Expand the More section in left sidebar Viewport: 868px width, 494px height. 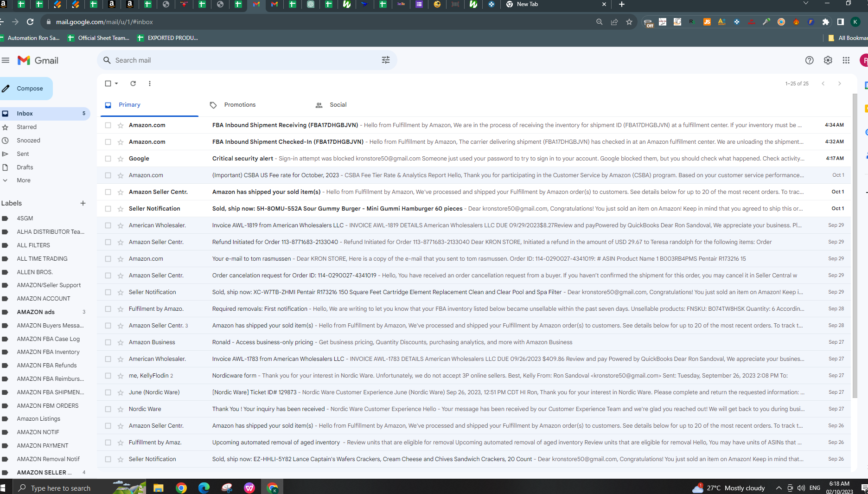[24, 180]
